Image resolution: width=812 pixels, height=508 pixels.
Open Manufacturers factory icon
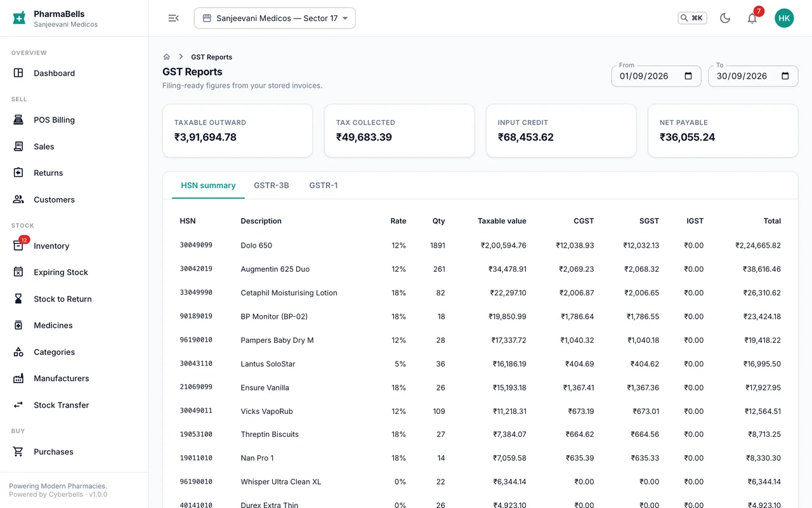pyautogui.click(x=18, y=378)
